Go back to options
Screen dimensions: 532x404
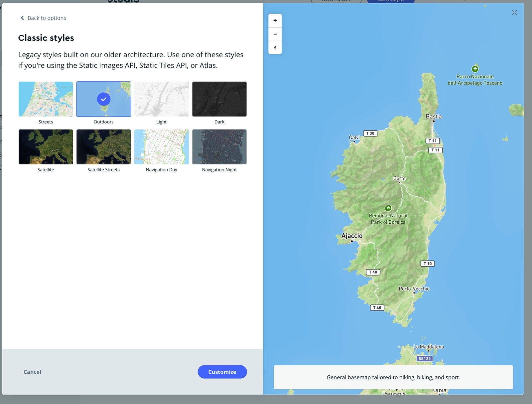coord(43,18)
